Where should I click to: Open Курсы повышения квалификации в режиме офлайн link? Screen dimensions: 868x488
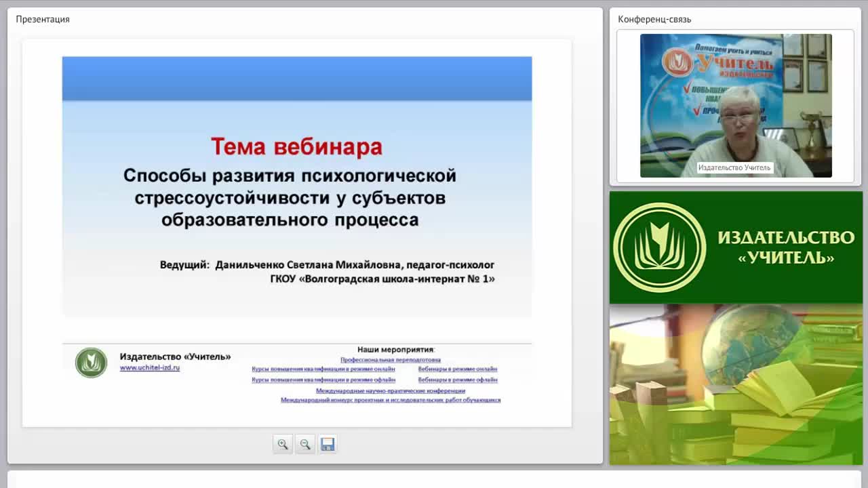[323, 380]
